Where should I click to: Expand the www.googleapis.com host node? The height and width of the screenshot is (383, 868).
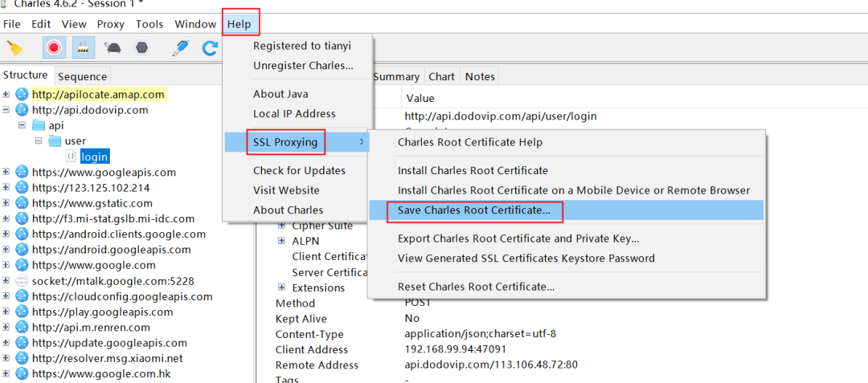pos(6,172)
